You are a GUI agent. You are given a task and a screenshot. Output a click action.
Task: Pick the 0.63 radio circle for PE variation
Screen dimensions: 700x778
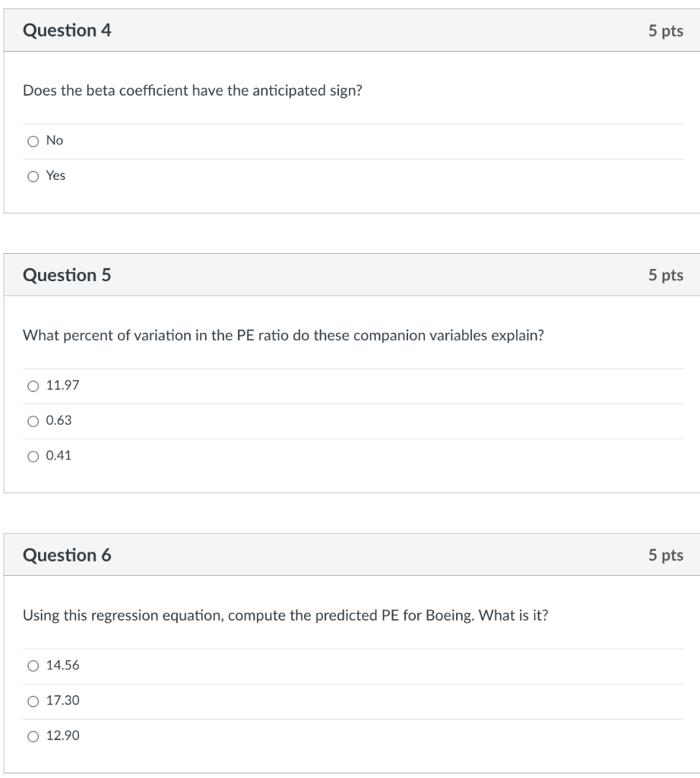33,421
